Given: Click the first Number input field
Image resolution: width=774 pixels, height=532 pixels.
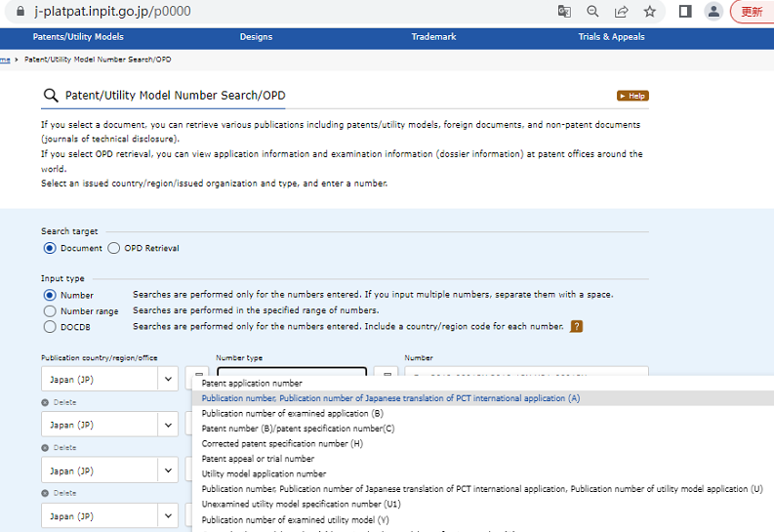Looking at the screenshot, I should (526, 375).
